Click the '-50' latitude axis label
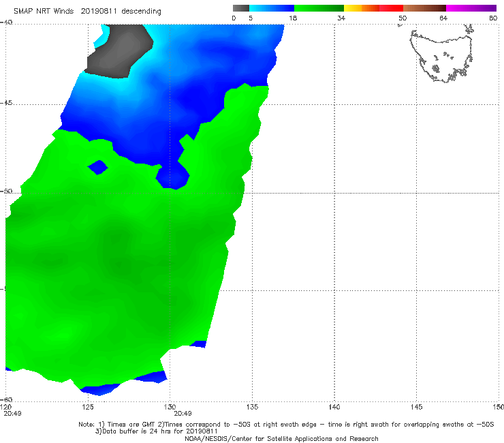Image resolution: width=504 pixels, height=443 pixels. pos(6,192)
